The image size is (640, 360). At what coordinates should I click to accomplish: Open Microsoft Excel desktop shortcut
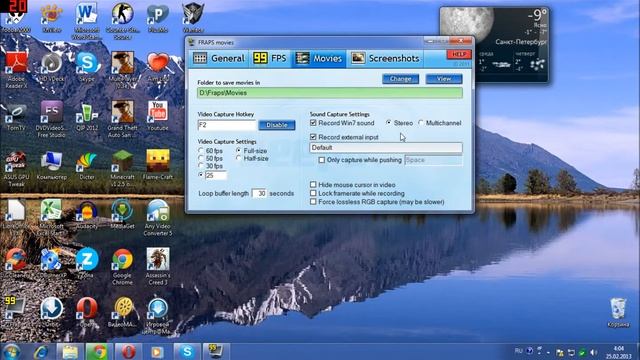[51, 218]
